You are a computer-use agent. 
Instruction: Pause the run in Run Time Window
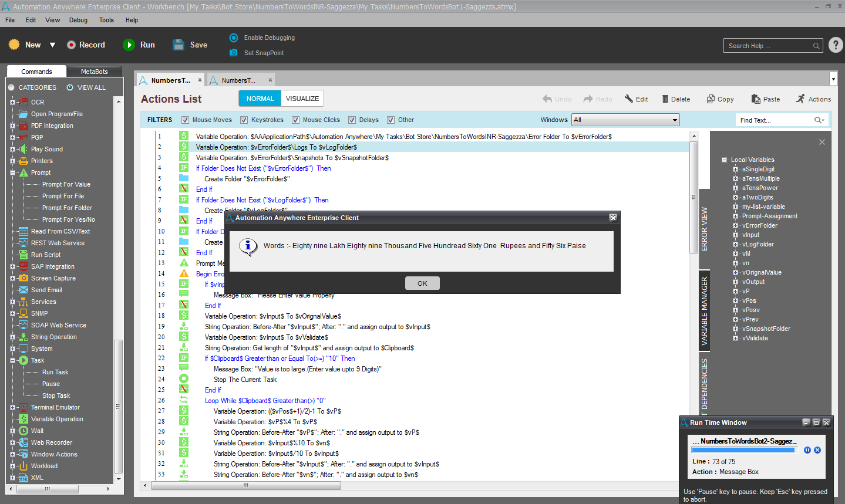tap(807, 450)
